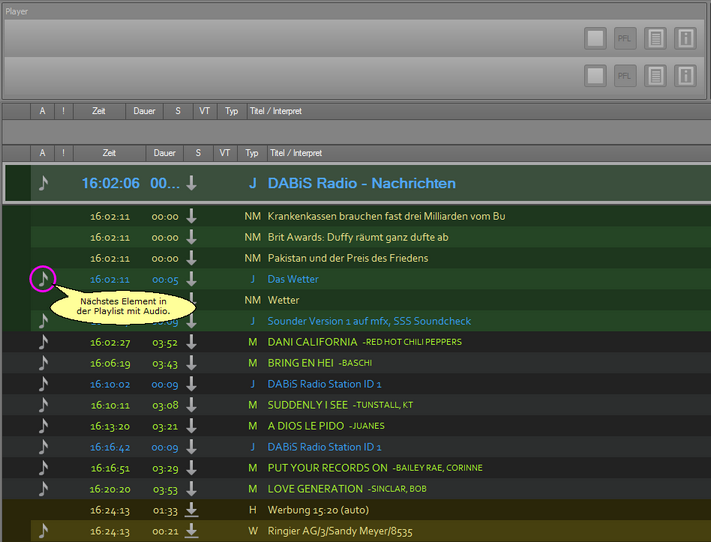Select the NM Wetter news entry title
This screenshot has width=711, height=542.
(x=283, y=300)
